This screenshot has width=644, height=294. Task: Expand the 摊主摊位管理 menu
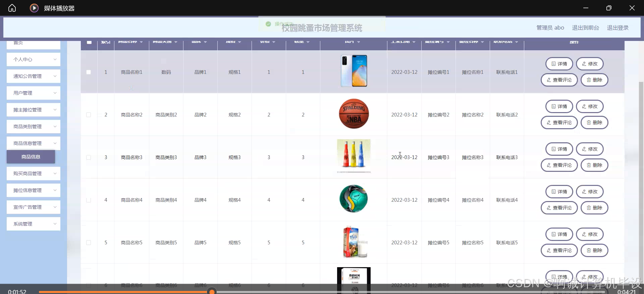(34, 110)
